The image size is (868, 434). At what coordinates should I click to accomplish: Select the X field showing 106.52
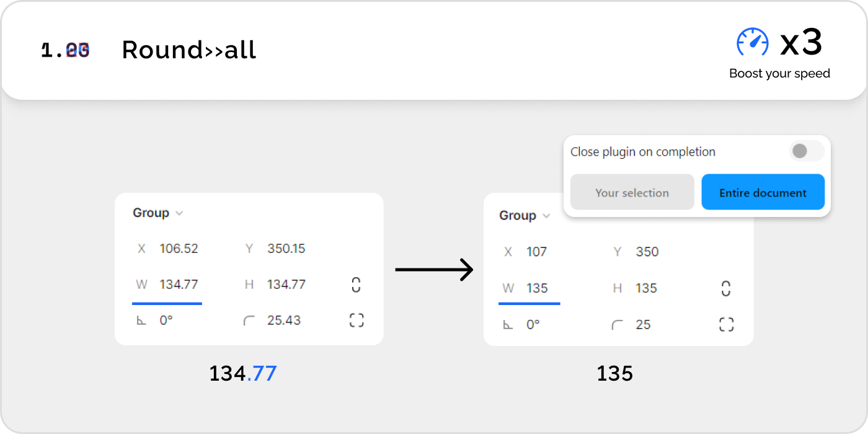(167, 249)
